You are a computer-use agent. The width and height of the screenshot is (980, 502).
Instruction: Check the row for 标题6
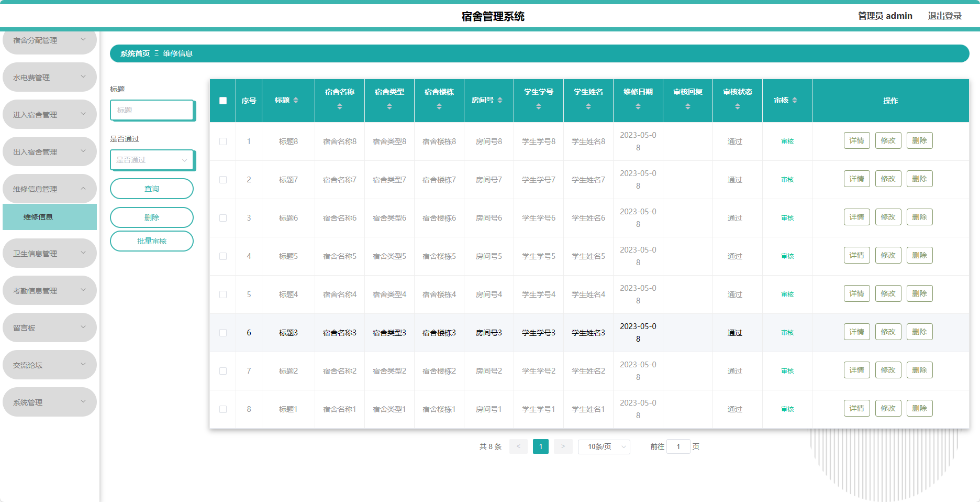(223, 218)
